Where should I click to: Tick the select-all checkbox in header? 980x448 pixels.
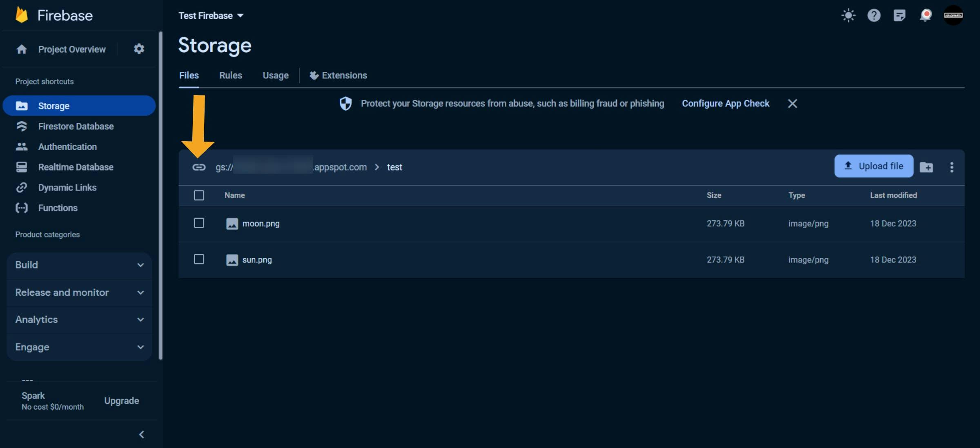click(199, 195)
